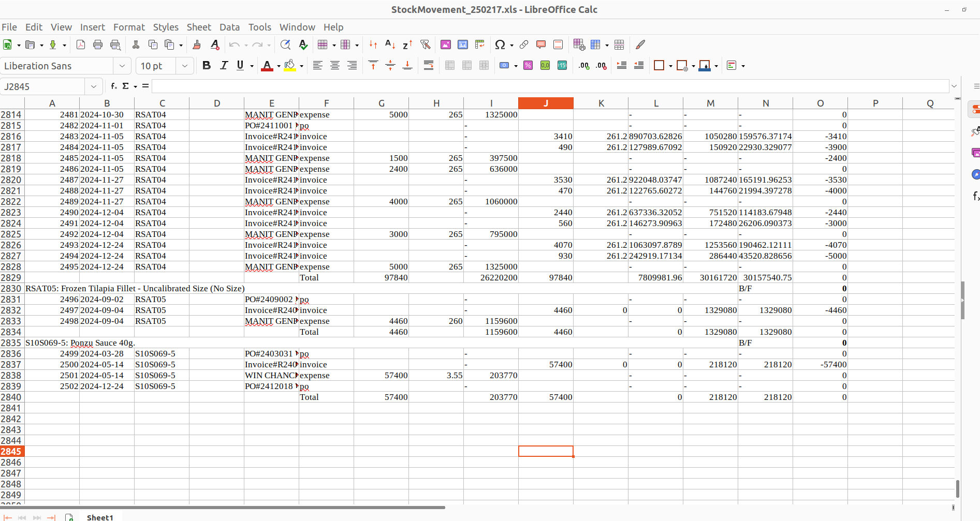Select column O header
Screen dimensions: 980x521
click(x=820, y=103)
